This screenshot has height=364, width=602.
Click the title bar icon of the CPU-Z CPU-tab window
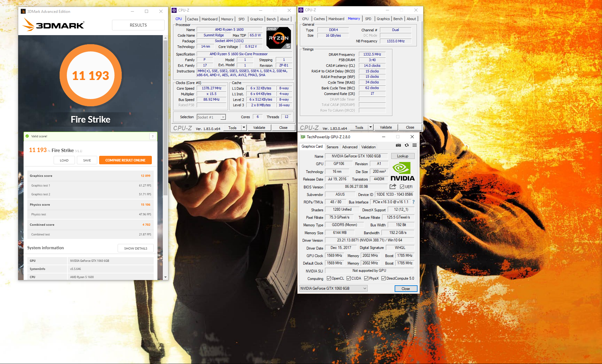click(x=174, y=10)
